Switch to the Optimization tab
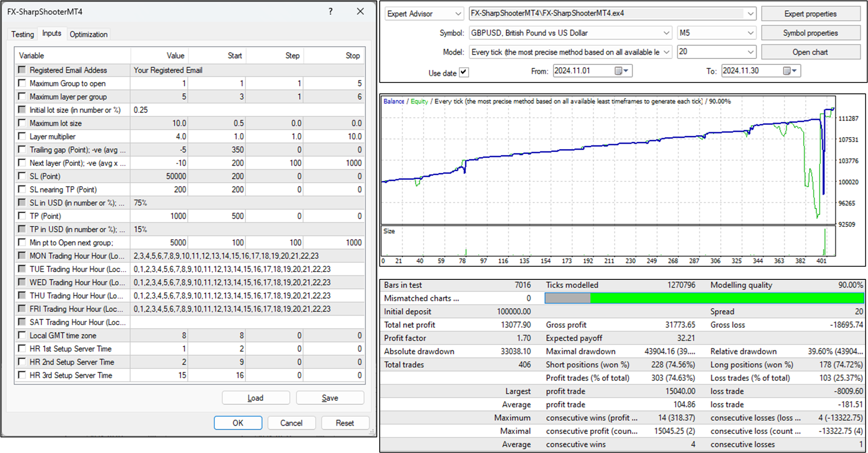 88,34
